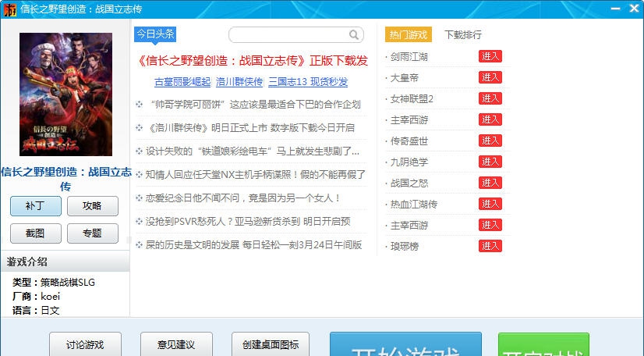This screenshot has height=356, width=644.
Task: Click 进入 next to 剑雨江湖
Action: (490, 56)
